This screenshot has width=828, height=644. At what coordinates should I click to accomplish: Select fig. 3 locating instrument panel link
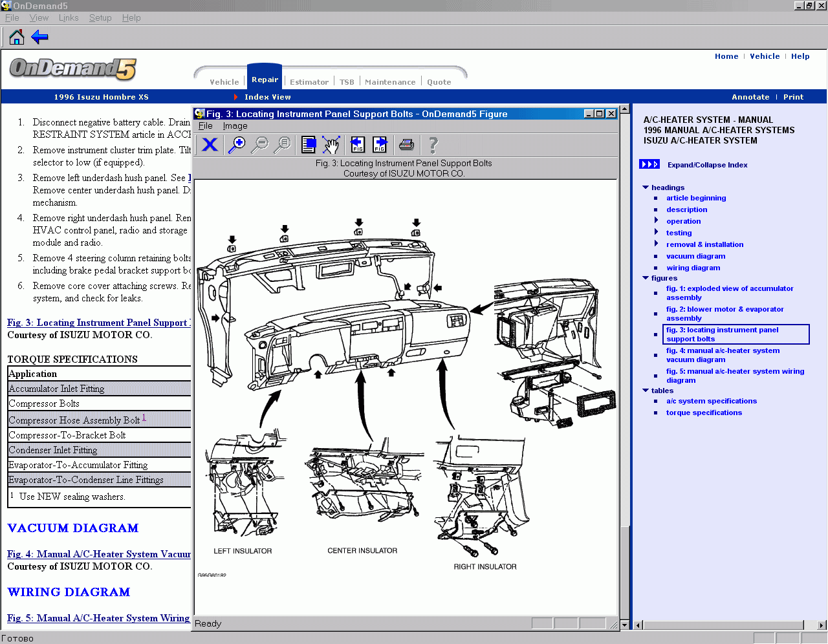point(736,334)
